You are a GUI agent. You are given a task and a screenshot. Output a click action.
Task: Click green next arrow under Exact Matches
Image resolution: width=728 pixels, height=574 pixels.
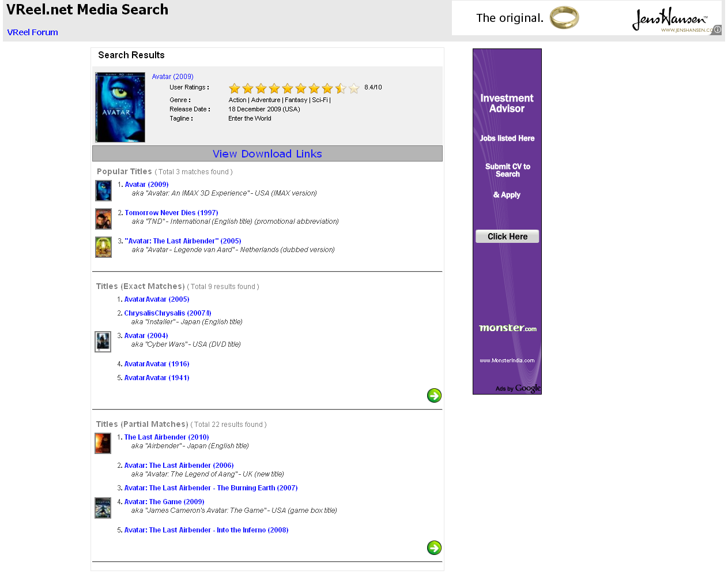pyautogui.click(x=434, y=395)
